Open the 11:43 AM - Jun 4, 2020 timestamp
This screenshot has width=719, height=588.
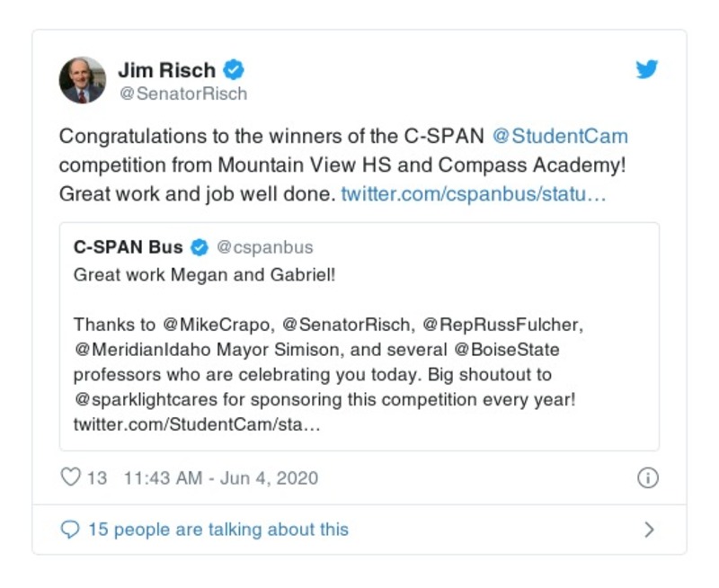[x=220, y=478]
